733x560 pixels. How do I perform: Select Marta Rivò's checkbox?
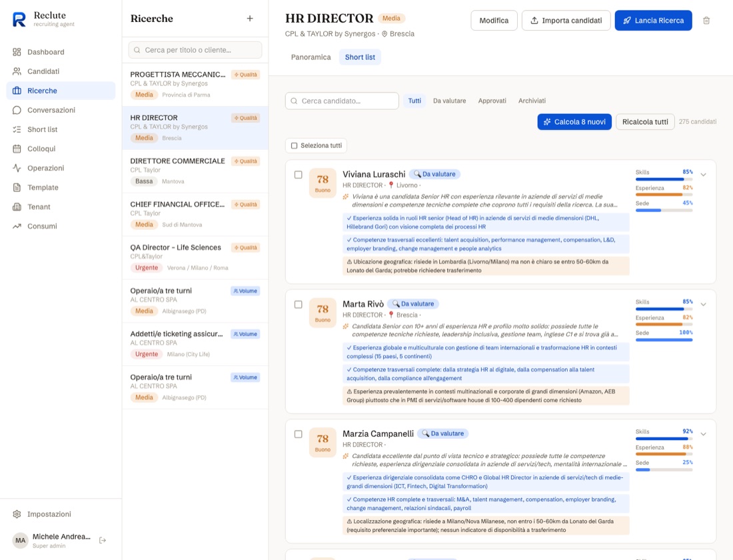click(299, 305)
